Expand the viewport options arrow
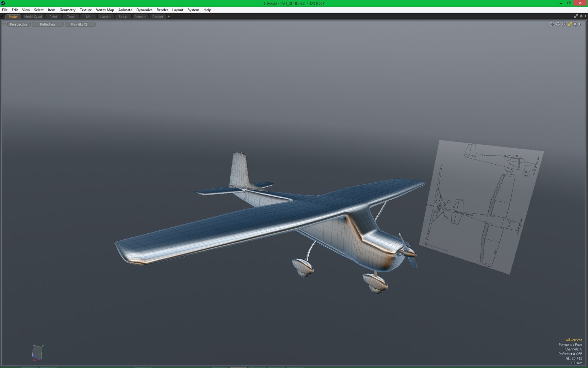 (580, 24)
